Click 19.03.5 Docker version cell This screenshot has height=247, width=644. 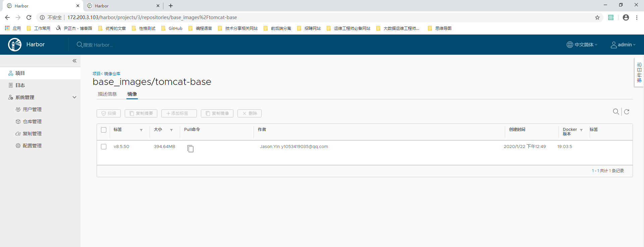[565, 147]
